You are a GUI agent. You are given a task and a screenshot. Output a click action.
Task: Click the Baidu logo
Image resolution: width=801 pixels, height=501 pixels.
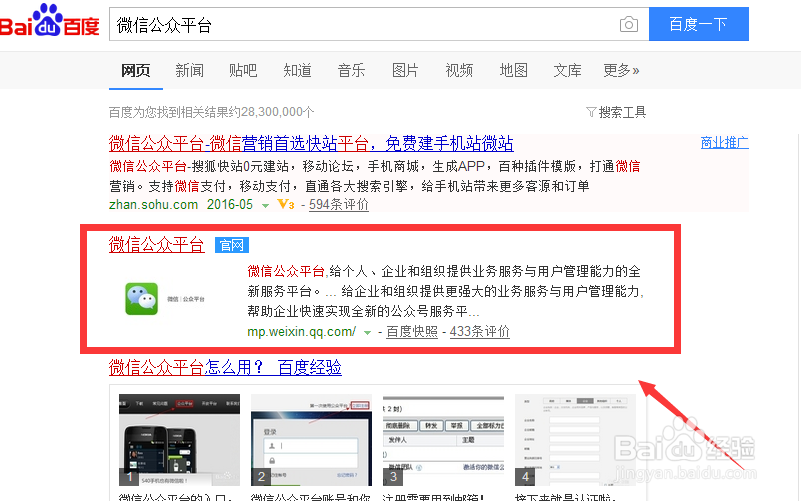click(50, 21)
